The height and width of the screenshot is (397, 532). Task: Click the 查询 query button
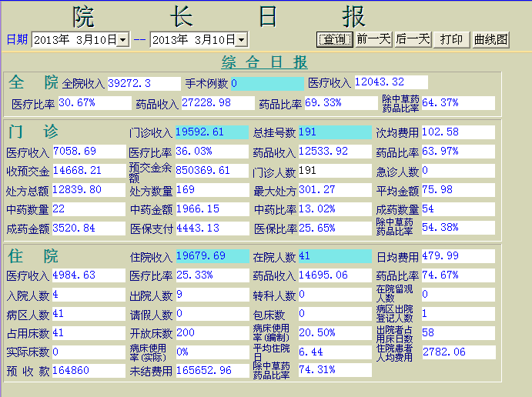tap(335, 40)
